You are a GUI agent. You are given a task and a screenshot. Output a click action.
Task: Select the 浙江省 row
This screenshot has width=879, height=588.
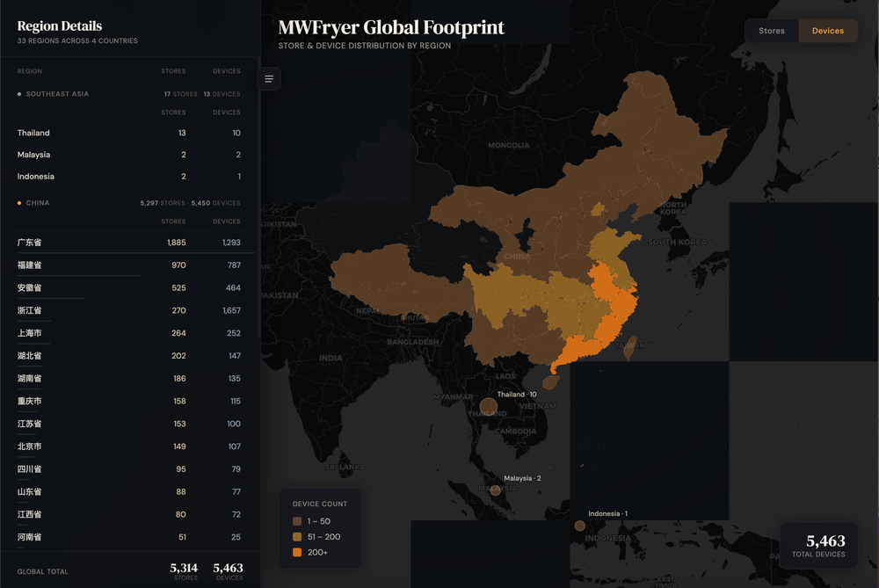pyautogui.click(x=129, y=310)
